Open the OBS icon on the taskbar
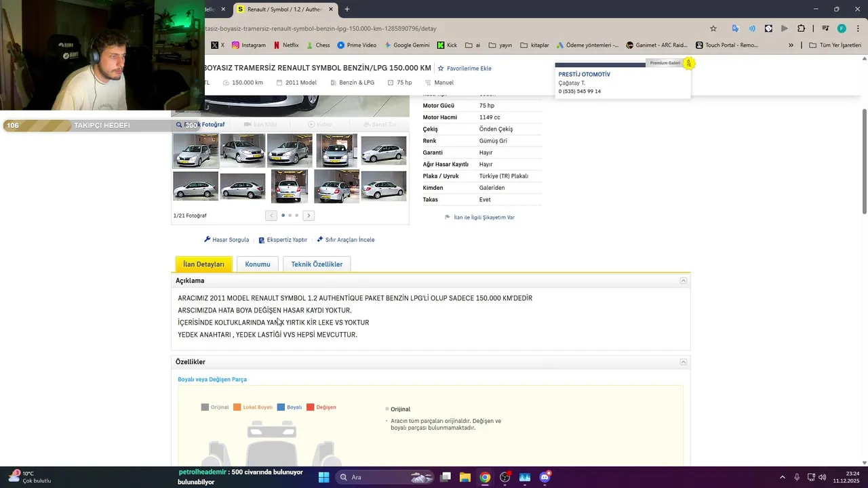868x488 pixels. (505, 477)
